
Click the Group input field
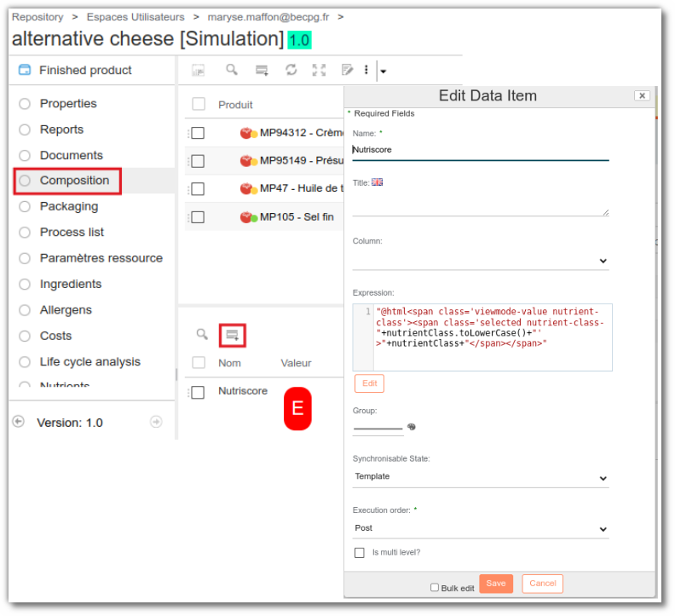(378, 427)
